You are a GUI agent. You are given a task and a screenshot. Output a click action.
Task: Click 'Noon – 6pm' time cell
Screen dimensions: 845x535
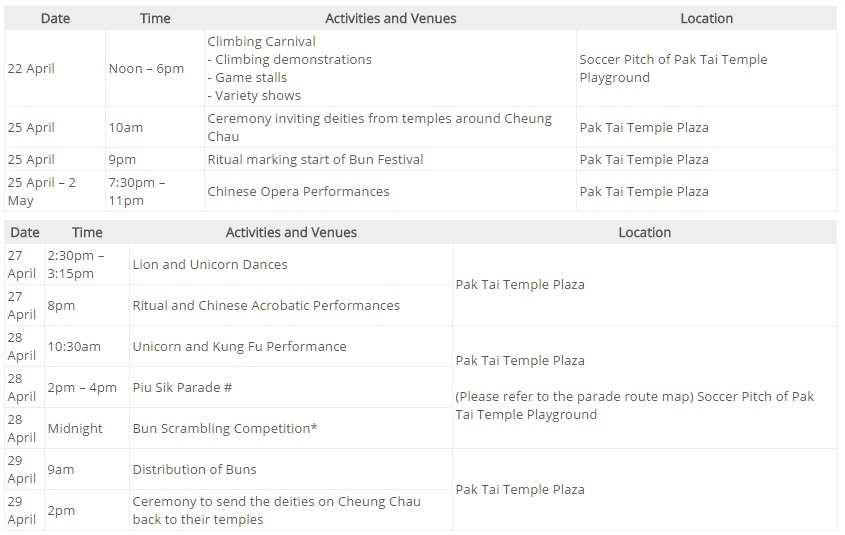click(146, 68)
